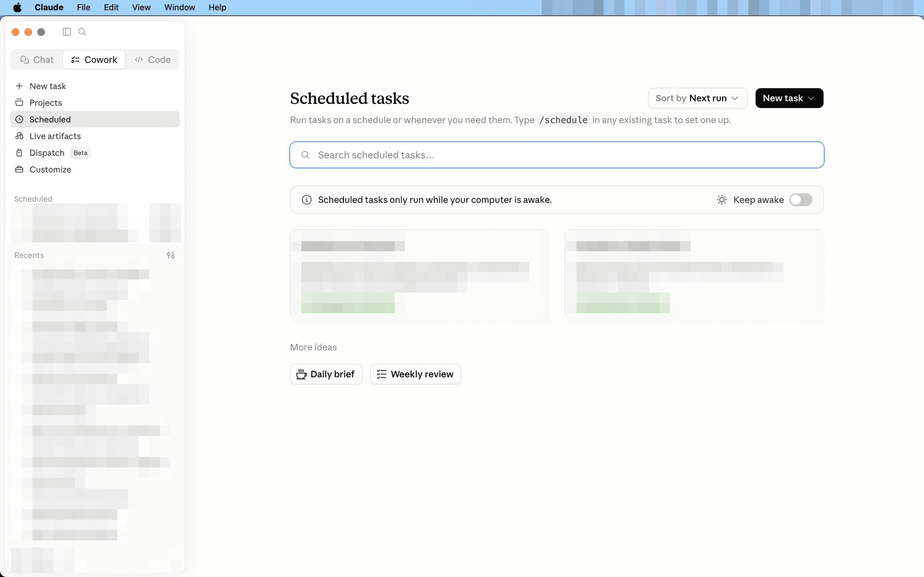Viewport: 924px width, 577px height.
Task: Open Live artifacts section
Action: click(x=95, y=136)
